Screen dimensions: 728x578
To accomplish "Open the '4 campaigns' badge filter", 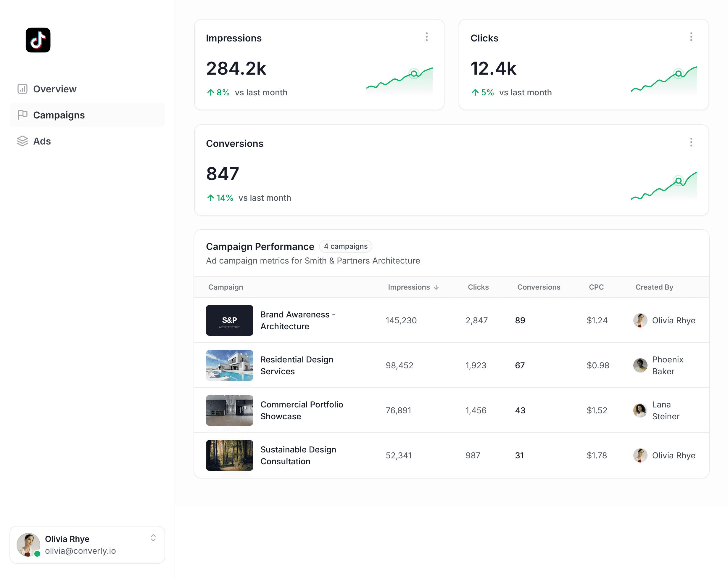I will coord(345,246).
